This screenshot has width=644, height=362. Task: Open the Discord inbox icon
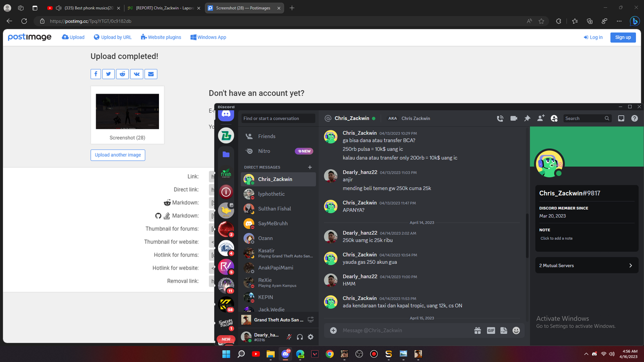tap(621, 119)
